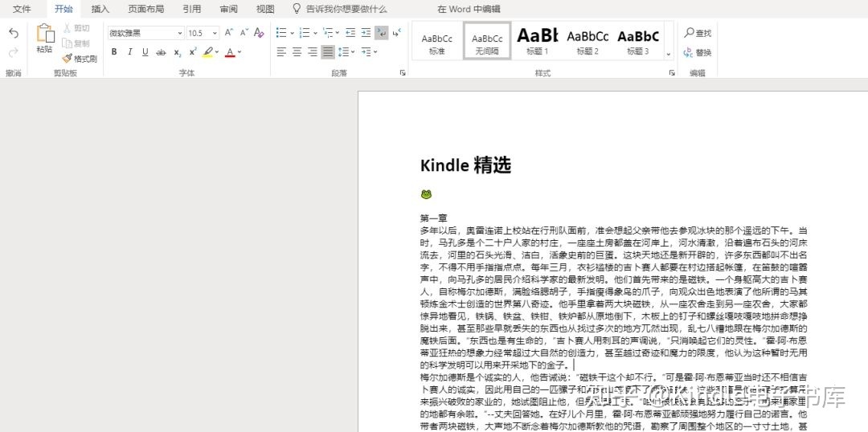Toggle justified paragraph alignment
Image resolution: width=868 pixels, height=432 pixels.
(328, 52)
